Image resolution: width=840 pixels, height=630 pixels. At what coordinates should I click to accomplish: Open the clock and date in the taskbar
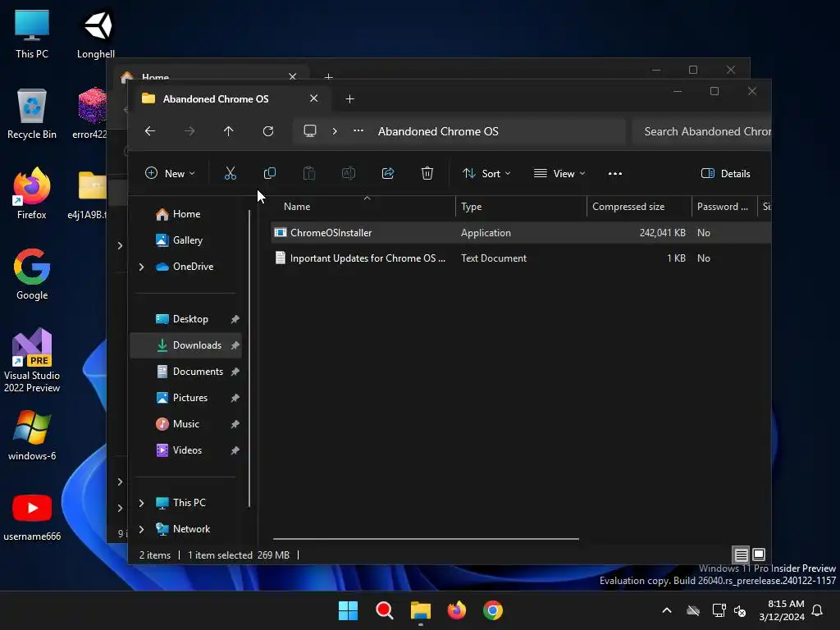point(782,610)
